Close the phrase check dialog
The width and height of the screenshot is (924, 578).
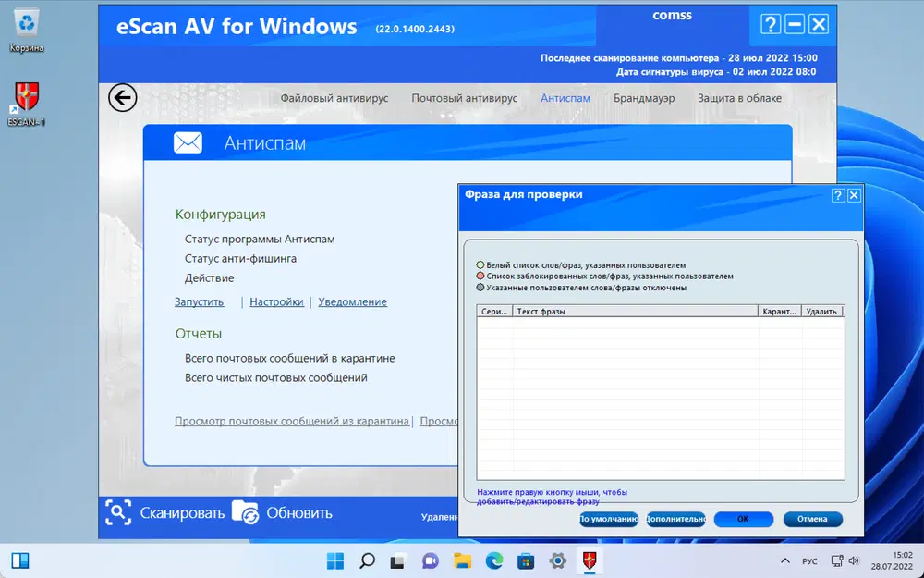tap(854, 195)
